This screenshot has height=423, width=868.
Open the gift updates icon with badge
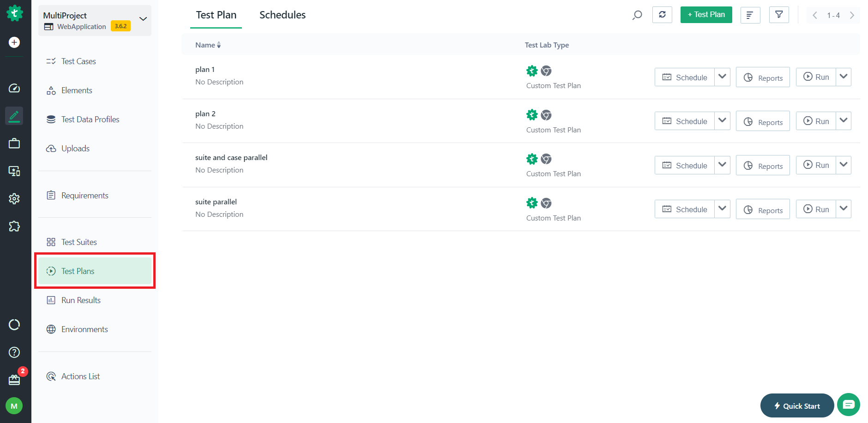pos(14,380)
